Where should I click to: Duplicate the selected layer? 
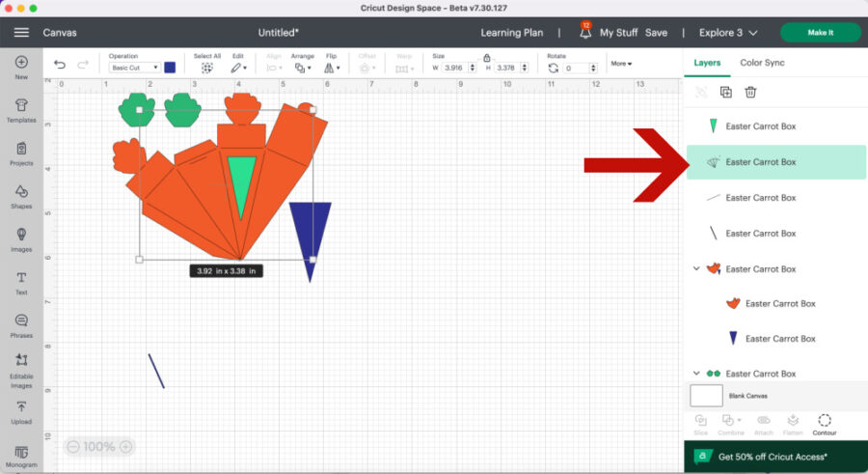click(x=725, y=92)
